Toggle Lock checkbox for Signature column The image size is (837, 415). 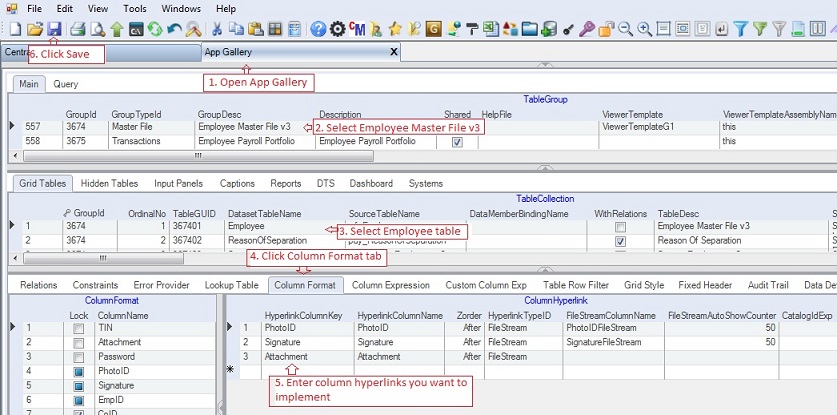coord(78,386)
